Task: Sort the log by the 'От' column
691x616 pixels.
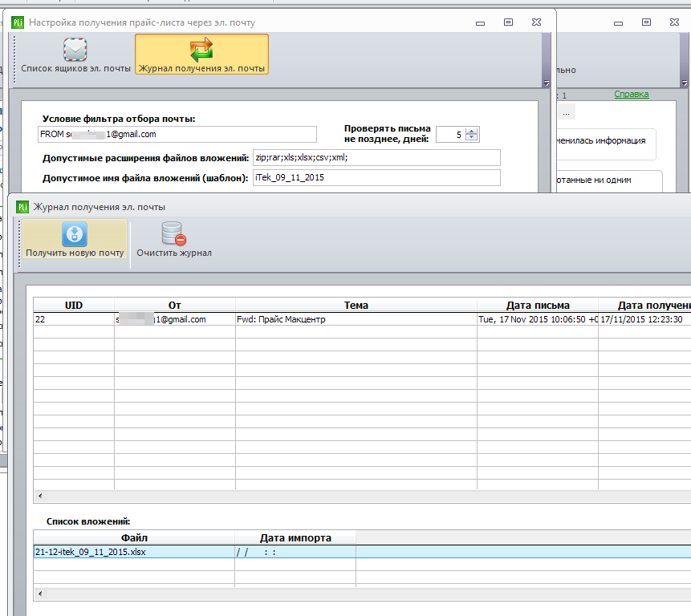Action: 174,305
